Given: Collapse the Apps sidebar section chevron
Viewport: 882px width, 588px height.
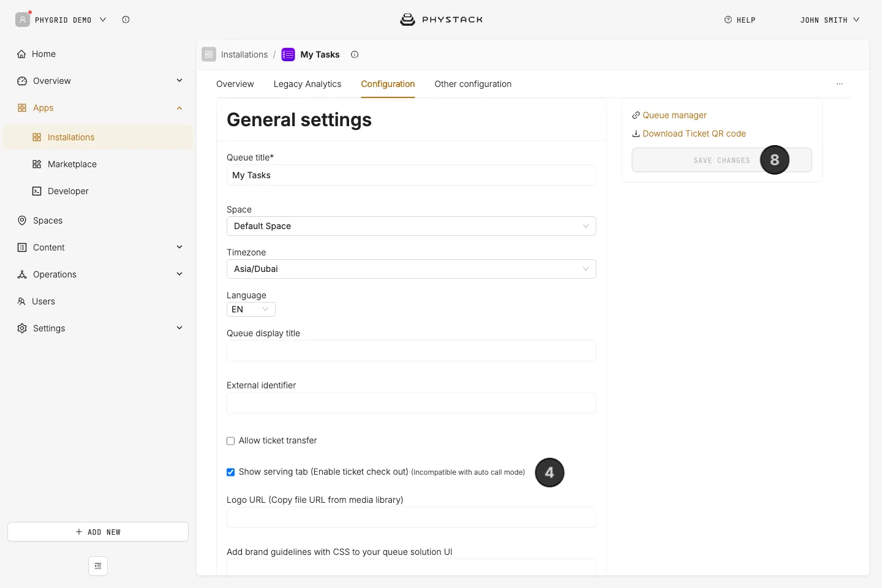Looking at the screenshot, I should tap(179, 108).
